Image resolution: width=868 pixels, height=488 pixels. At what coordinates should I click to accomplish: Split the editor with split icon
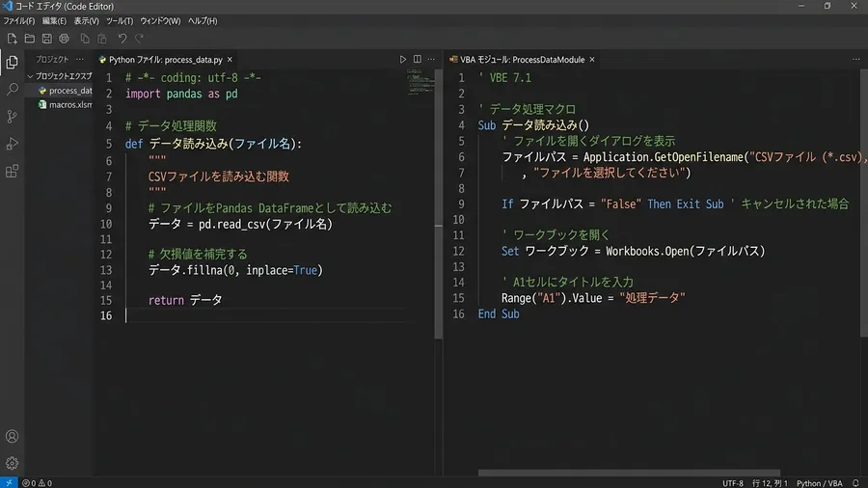pos(418,59)
